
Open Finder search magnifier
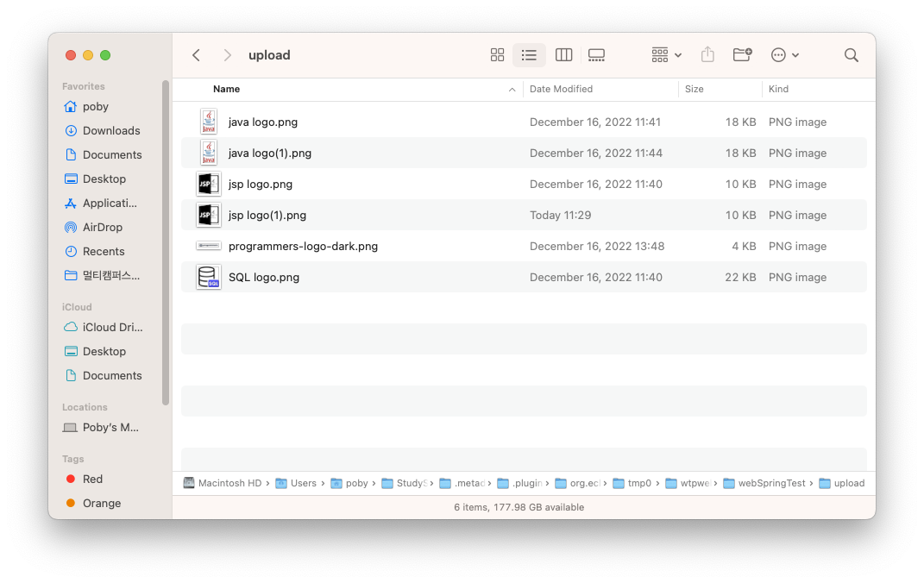click(851, 55)
